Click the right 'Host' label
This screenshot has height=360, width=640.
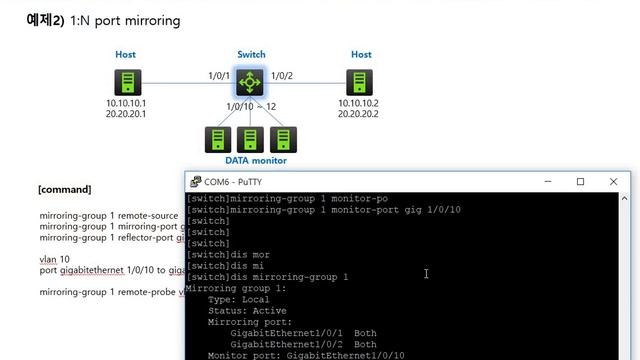(361, 54)
